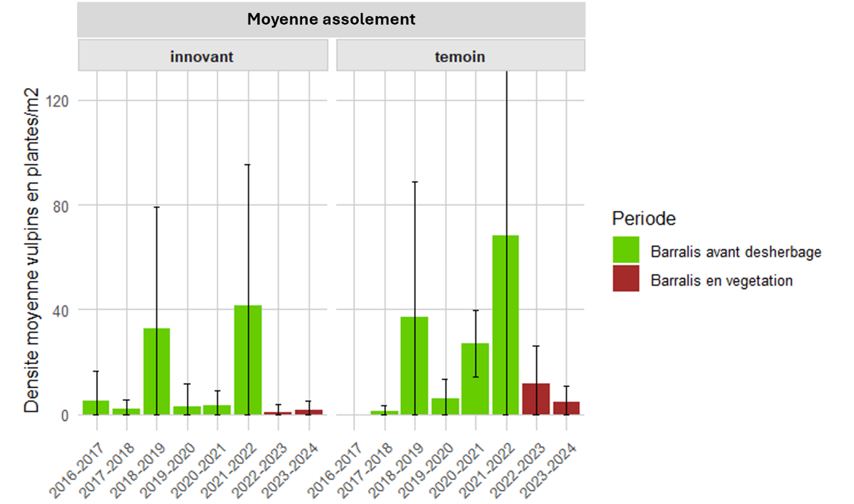Click the Periode legend title
The height and width of the screenshot is (504, 854).
pyautogui.click(x=644, y=219)
